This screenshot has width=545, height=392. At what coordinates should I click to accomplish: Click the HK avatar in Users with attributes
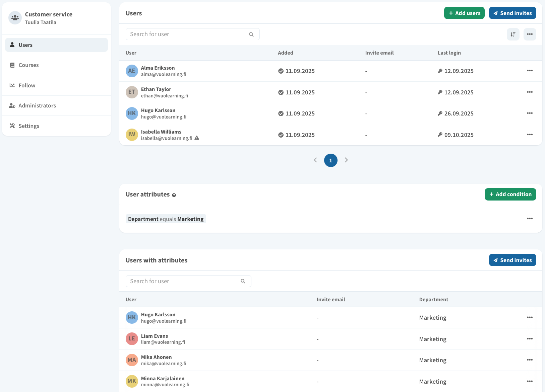pos(132,318)
